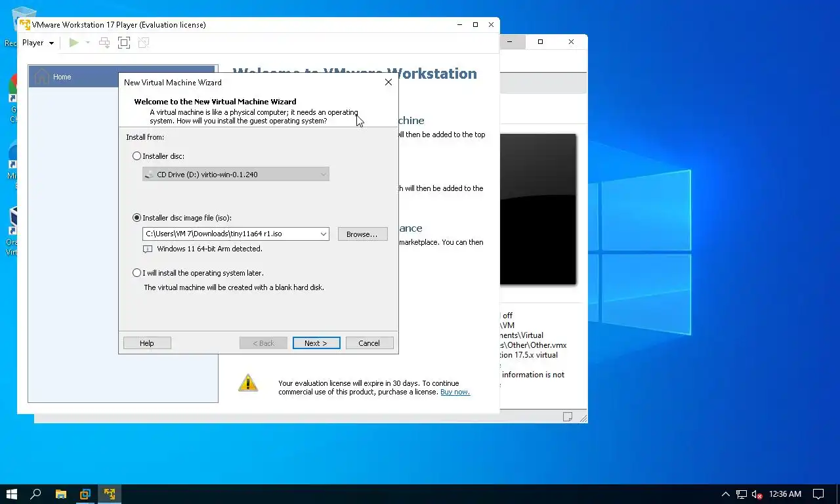Show hidden system tray icons chevron
This screenshot has height=504, width=840.
pyautogui.click(x=725, y=494)
